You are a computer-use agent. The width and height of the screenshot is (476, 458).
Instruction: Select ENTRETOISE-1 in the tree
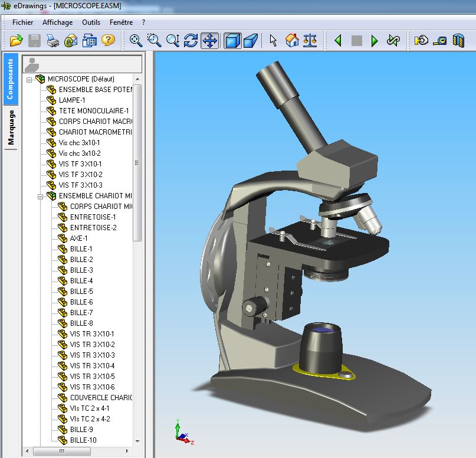pyautogui.click(x=93, y=217)
